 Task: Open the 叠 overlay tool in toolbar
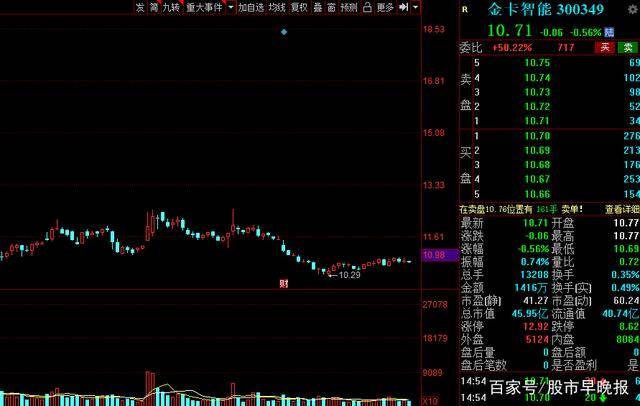click(x=318, y=7)
